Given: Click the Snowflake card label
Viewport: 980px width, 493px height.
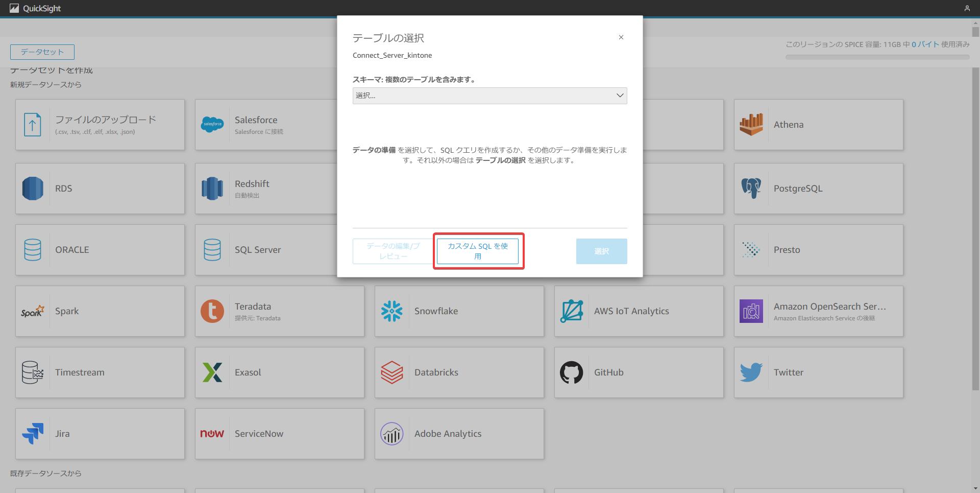Looking at the screenshot, I should [436, 311].
